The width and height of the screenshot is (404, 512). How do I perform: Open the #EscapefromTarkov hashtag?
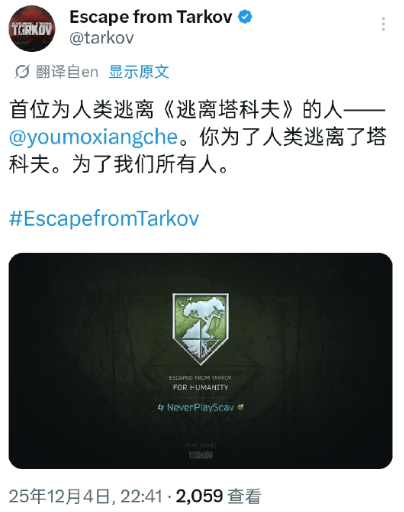click(104, 218)
